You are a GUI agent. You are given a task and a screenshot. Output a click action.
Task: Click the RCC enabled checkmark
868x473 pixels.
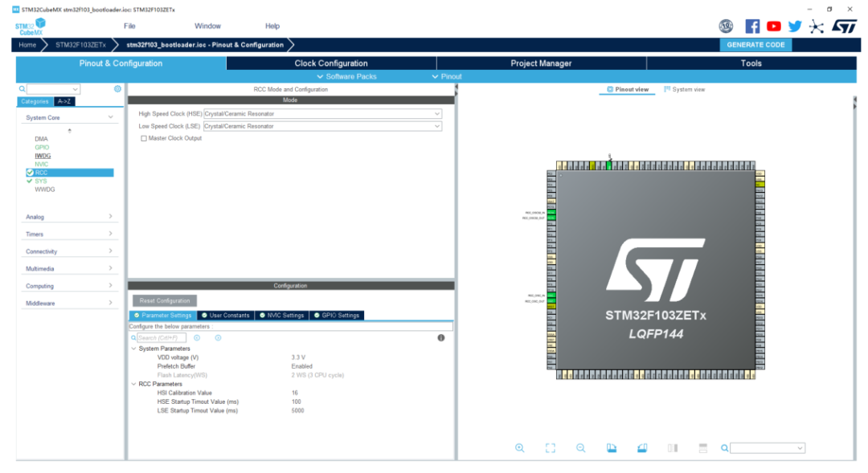click(30, 173)
